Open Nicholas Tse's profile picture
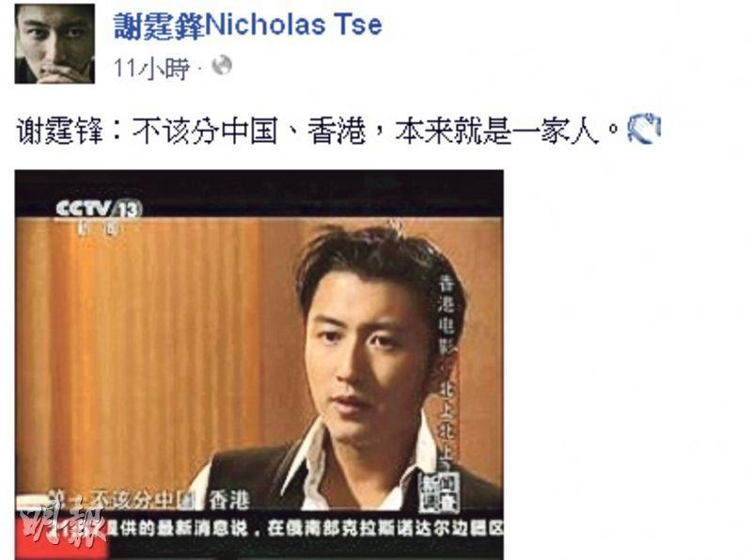Image resolution: width=752 pixels, height=560 pixels. click(55, 43)
